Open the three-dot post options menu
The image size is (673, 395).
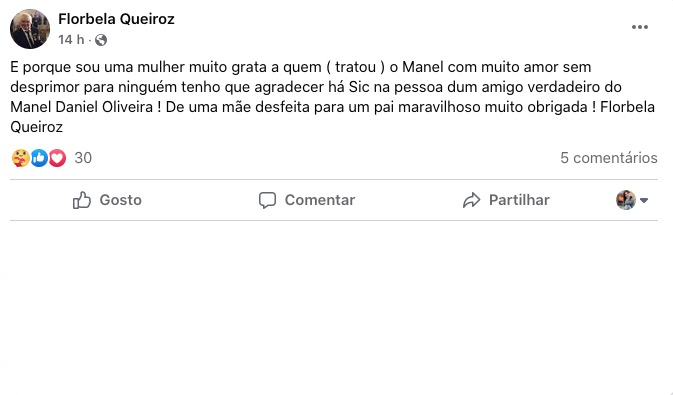point(640,27)
